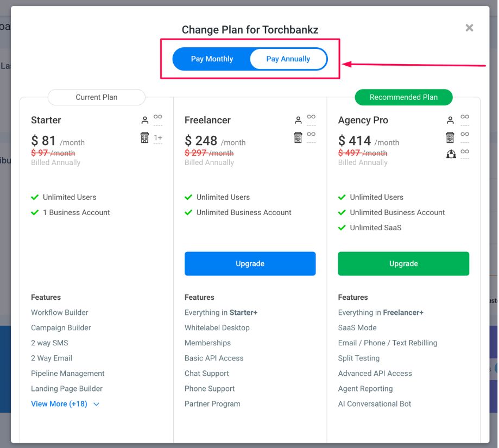
Task: Switch billing to Pay Monthly
Action: tap(212, 59)
